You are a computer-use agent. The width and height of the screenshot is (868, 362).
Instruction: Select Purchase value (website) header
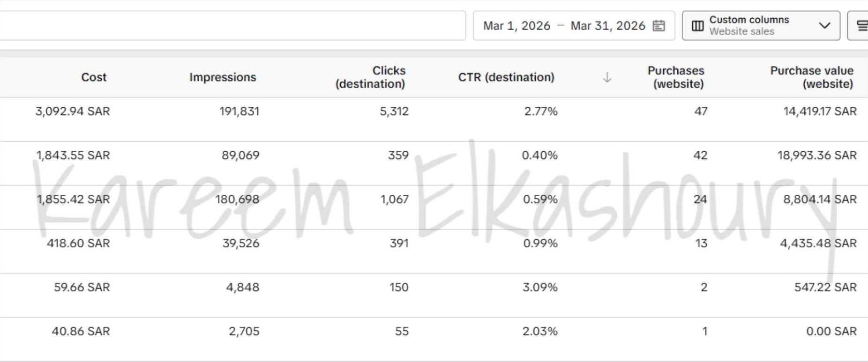812,77
